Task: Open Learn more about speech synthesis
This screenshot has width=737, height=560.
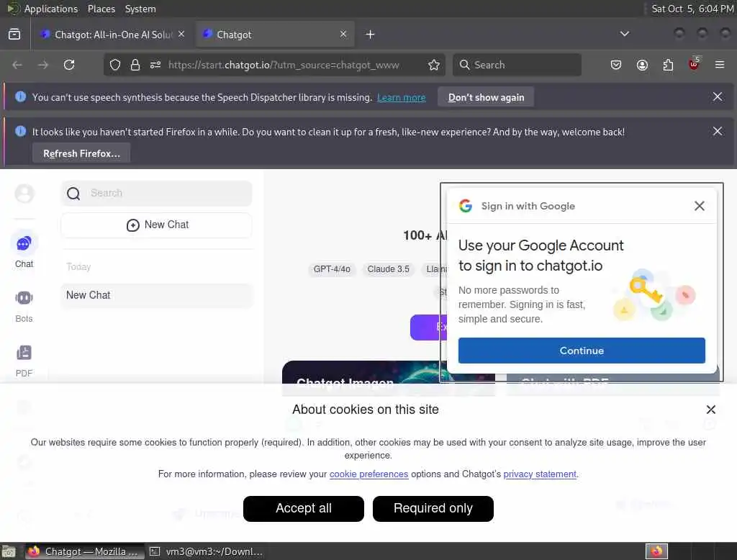Action: click(x=401, y=97)
